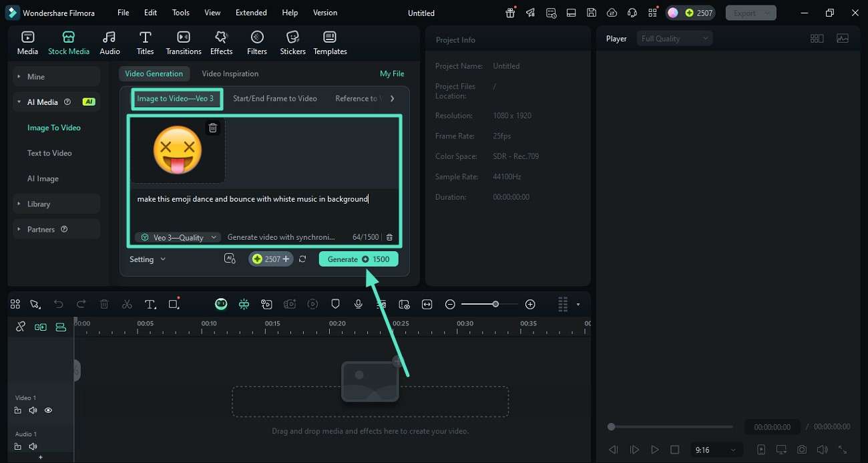This screenshot has width=868, height=463.
Task: Toggle the player volume icon
Action: point(822,450)
